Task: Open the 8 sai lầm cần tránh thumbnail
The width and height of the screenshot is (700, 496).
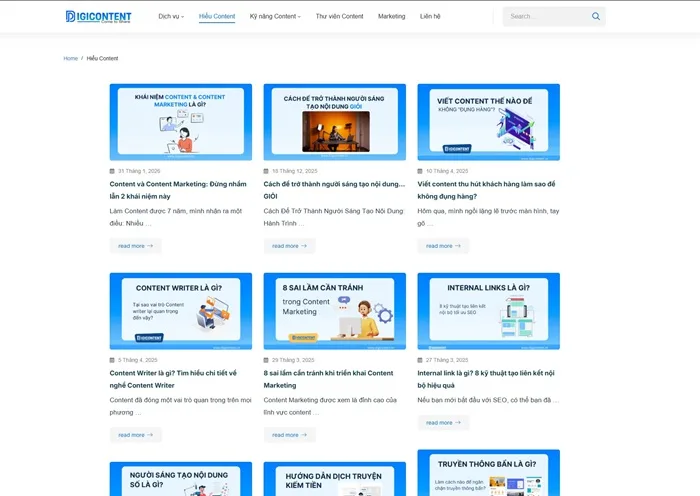Action: point(335,311)
